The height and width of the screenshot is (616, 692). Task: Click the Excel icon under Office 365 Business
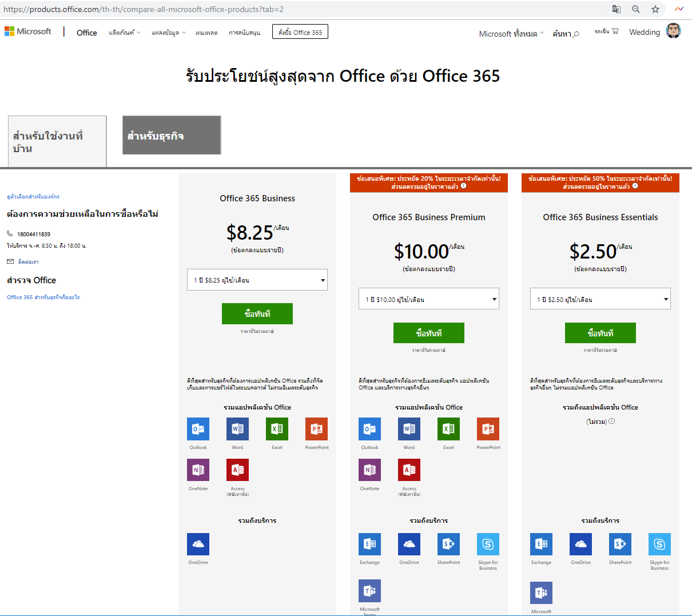[277, 429]
